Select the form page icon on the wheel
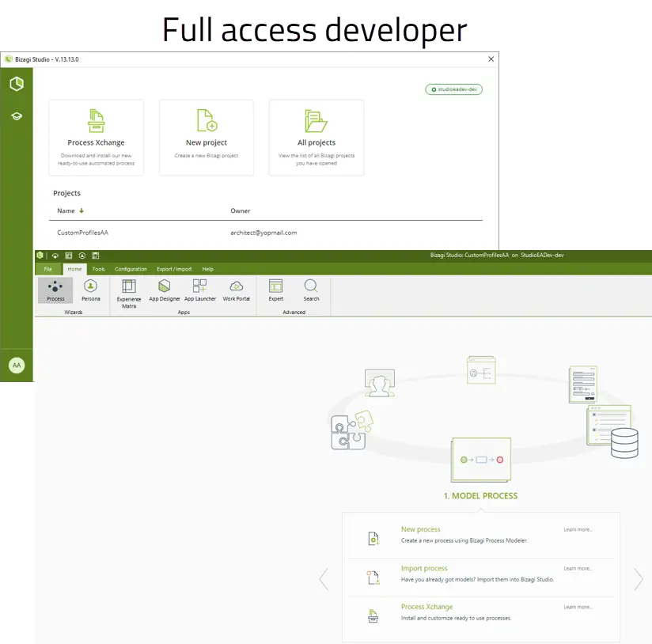 click(x=583, y=385)
